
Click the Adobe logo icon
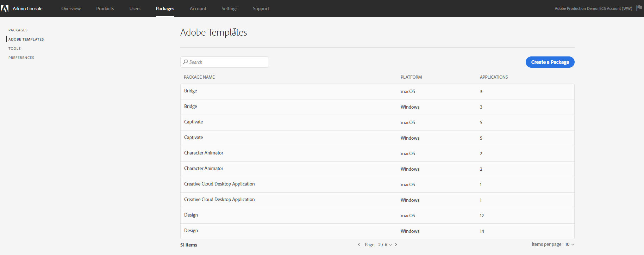click(5, 8)
